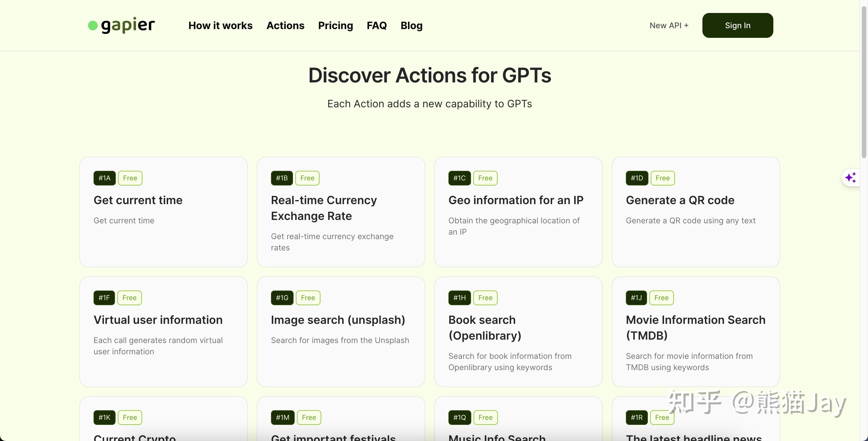Visit the Blog link
This screenshot has height=441, width=868.
[411, 26]
